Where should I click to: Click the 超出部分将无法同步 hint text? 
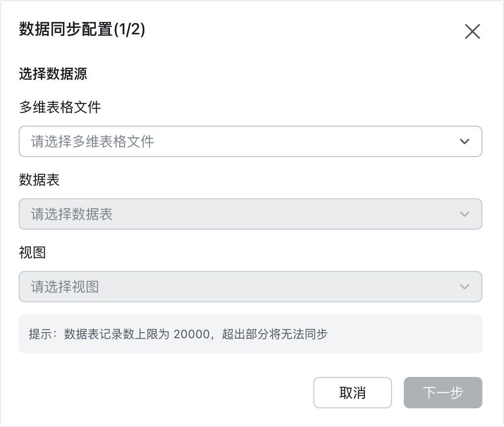[275, 334]
